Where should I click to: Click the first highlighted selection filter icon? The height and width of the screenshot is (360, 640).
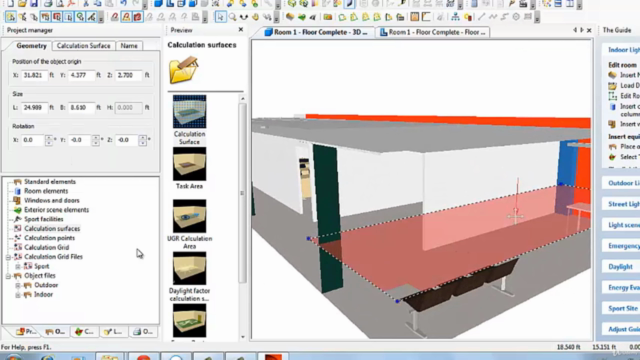[x=11, y=17]
